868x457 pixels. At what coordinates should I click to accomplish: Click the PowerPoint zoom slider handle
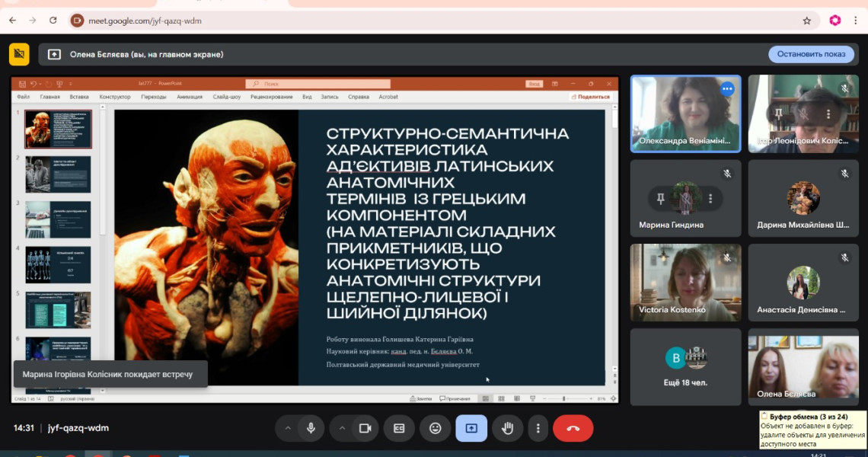pyautogui.click(x=564, y=398)
